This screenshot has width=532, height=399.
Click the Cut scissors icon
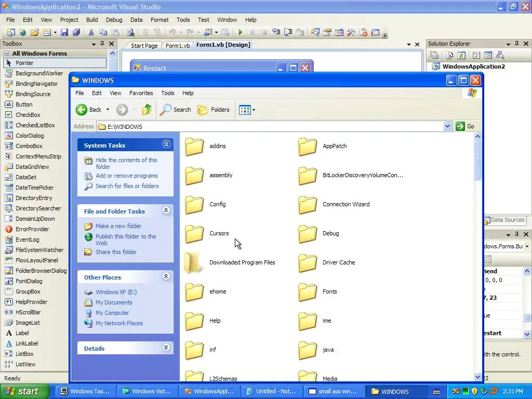[x=91, y=32]
